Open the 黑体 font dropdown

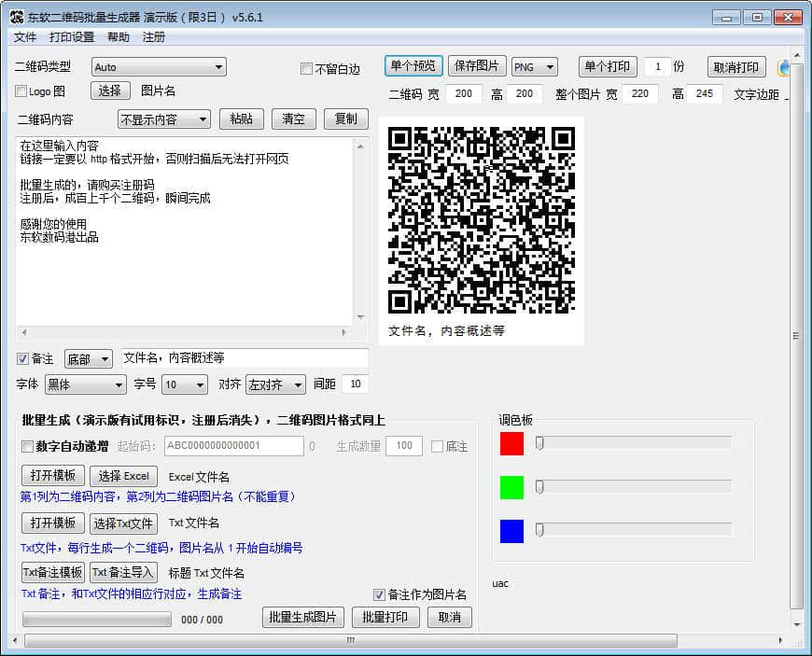tap(86, 384)
